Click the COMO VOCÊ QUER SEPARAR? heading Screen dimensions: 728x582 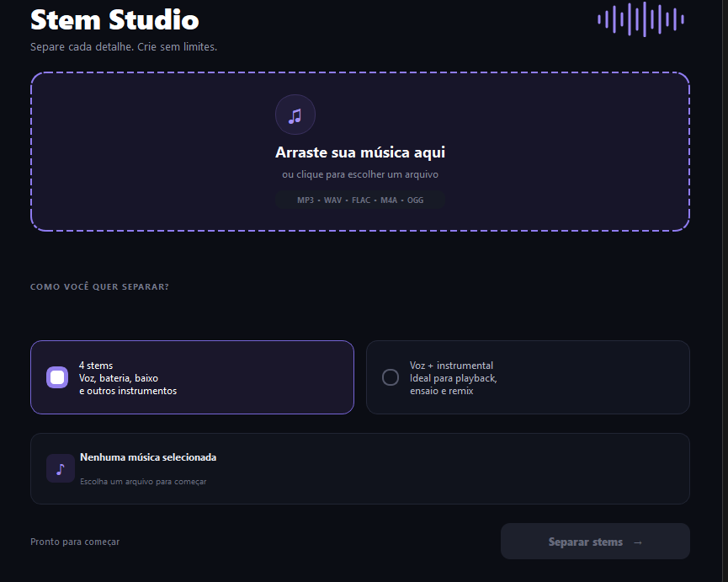coord(99,287)
